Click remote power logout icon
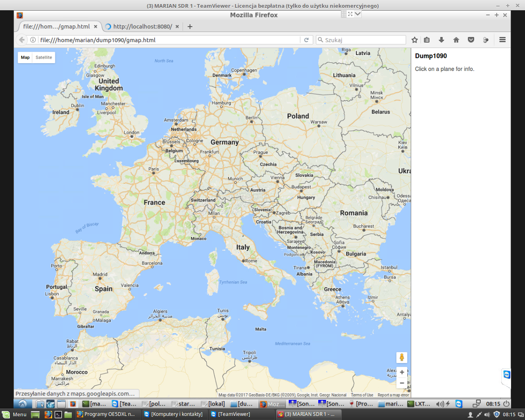Viewport: 525px width, 420px height. pyautogui.click(x=507, y=404)
